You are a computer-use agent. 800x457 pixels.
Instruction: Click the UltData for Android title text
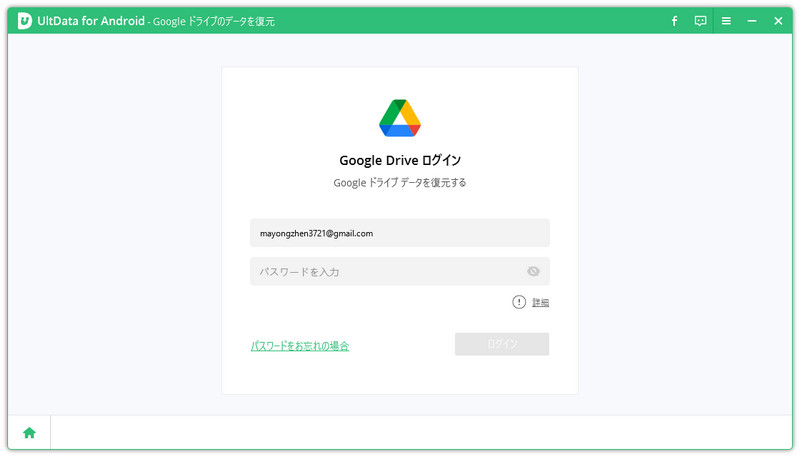(x=91, y=21)
